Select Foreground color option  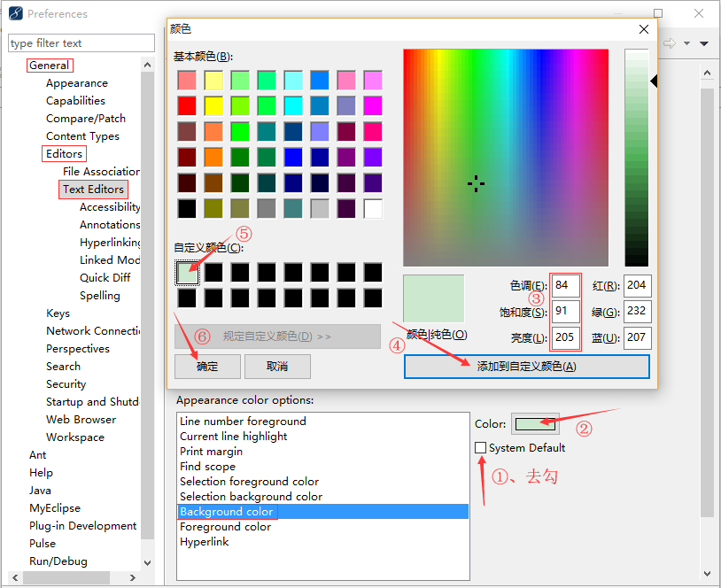pyautogui.click(x=225, y=527)
